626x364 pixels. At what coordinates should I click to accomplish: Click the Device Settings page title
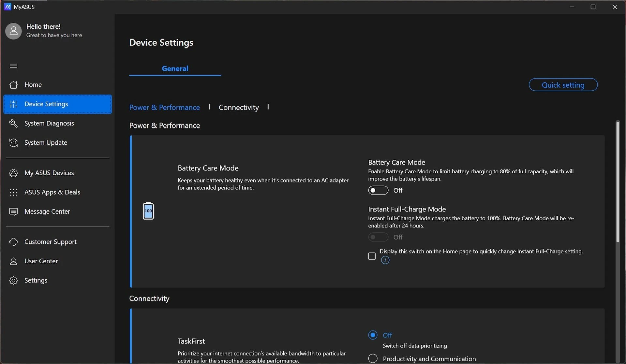(161, 42)
